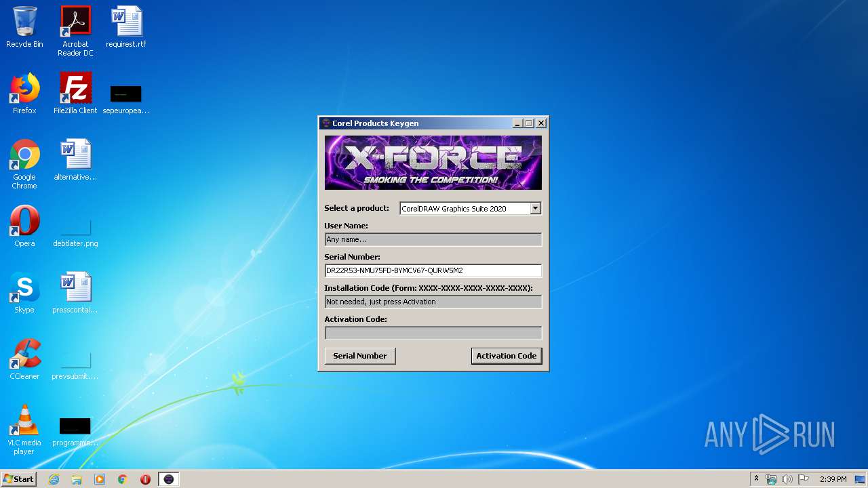Open Acrobat Reader DC shortcut

(75, 31)
